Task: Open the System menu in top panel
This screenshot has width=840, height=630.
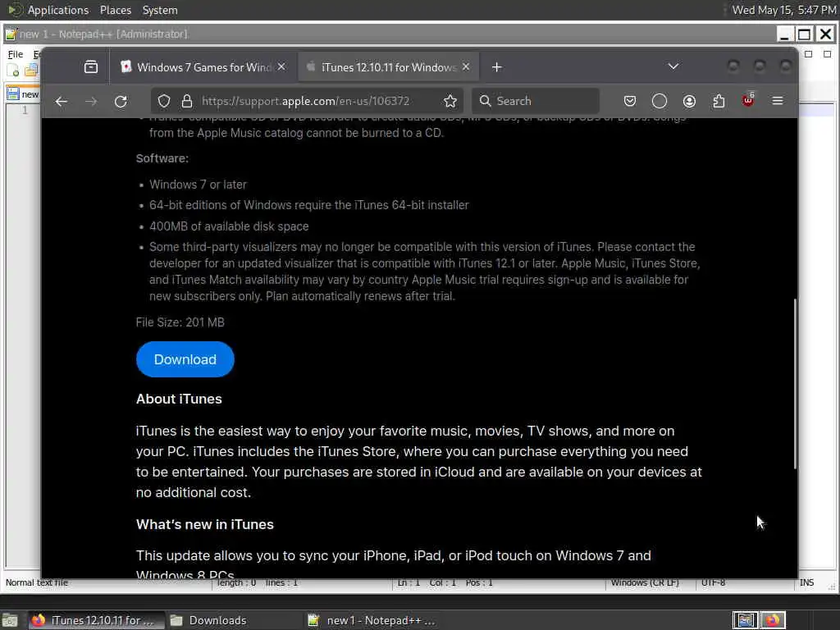Action: pos(160,10)
